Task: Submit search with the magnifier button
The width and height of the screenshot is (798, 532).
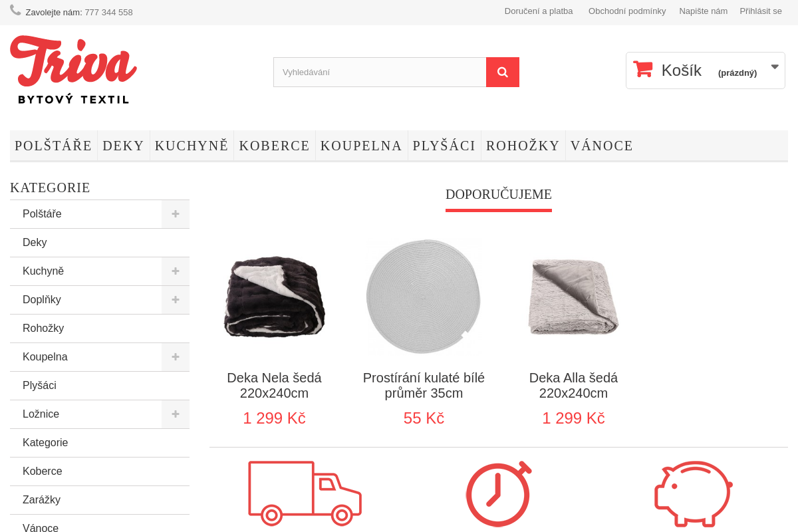Action: 503,72
